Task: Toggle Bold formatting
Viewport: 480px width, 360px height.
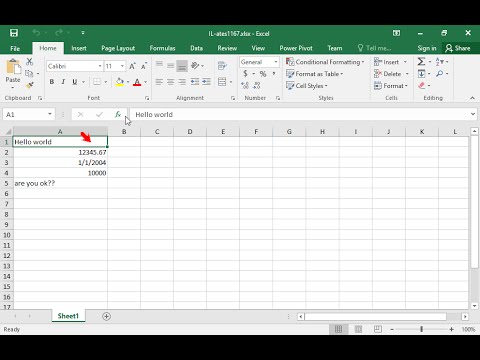Action: [x=52, y=82]
